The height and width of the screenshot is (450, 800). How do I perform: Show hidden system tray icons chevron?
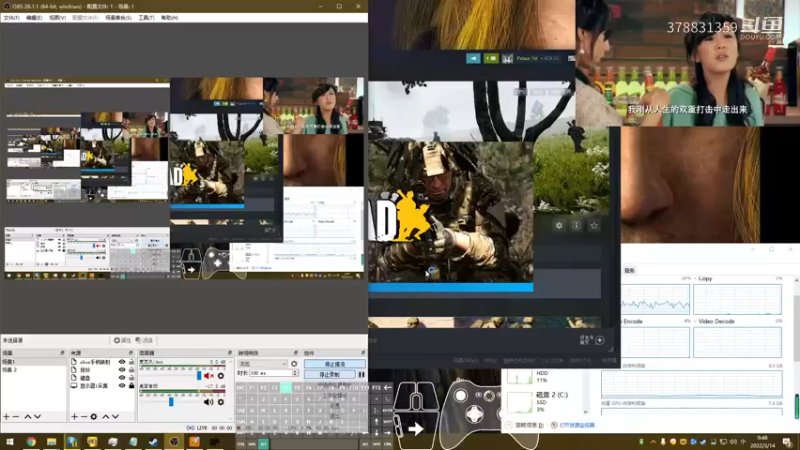click(653, 442)
